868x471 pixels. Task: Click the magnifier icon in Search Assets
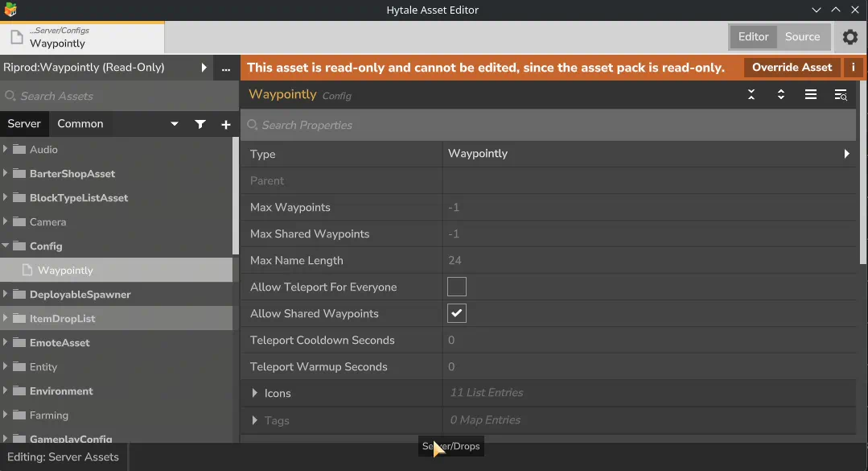(10, 96)
